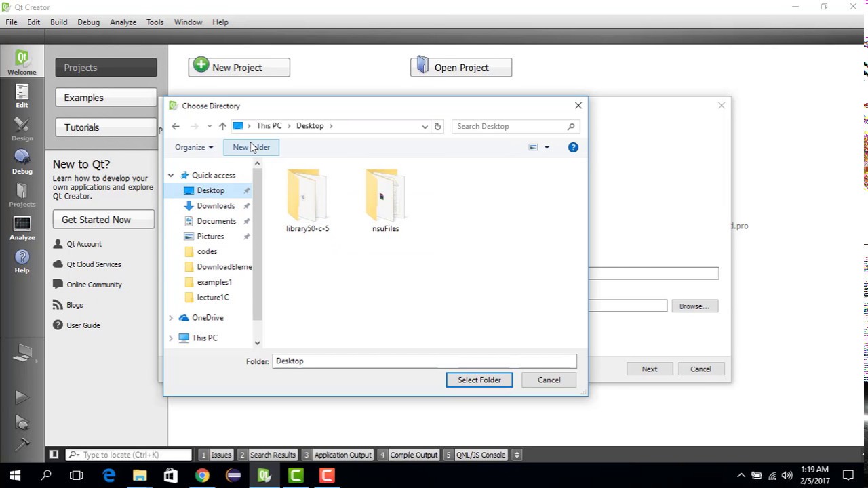
Task: Open File Explorer from taskbar
Action: [140, 476]
